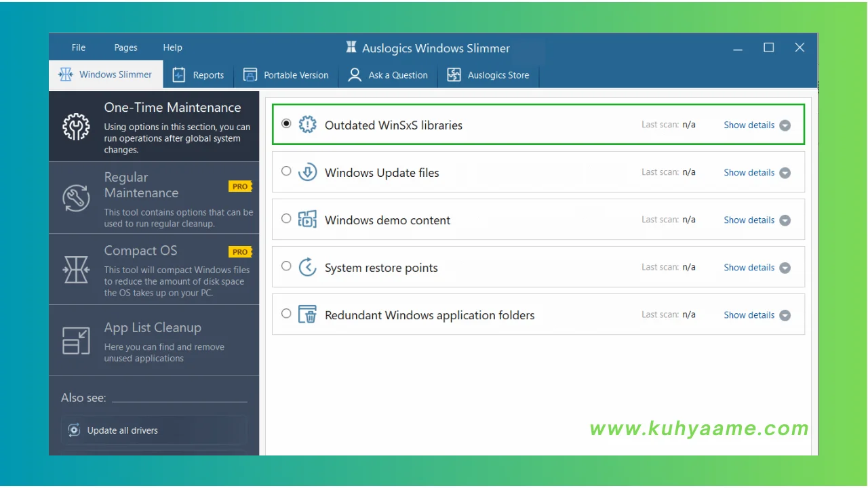Select the Windows demo content radio button

click(286, 218)
